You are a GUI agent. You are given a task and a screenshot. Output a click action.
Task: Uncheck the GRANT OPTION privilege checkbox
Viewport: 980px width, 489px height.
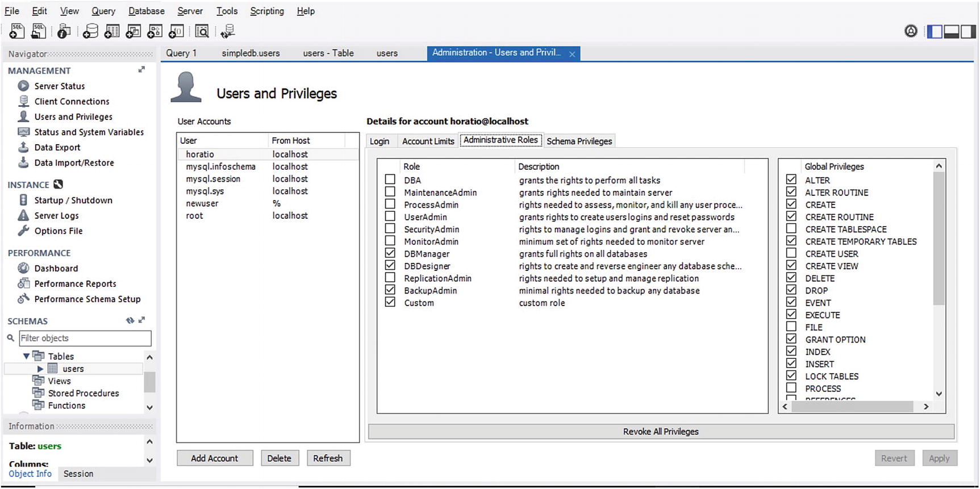[791, 339]
